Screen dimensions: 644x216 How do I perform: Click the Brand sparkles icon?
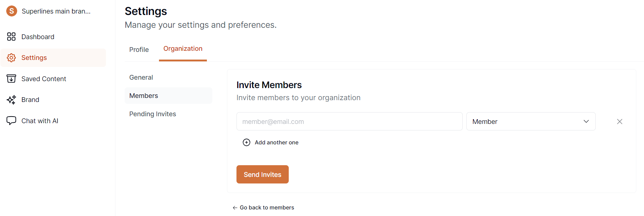click(11, 99)
